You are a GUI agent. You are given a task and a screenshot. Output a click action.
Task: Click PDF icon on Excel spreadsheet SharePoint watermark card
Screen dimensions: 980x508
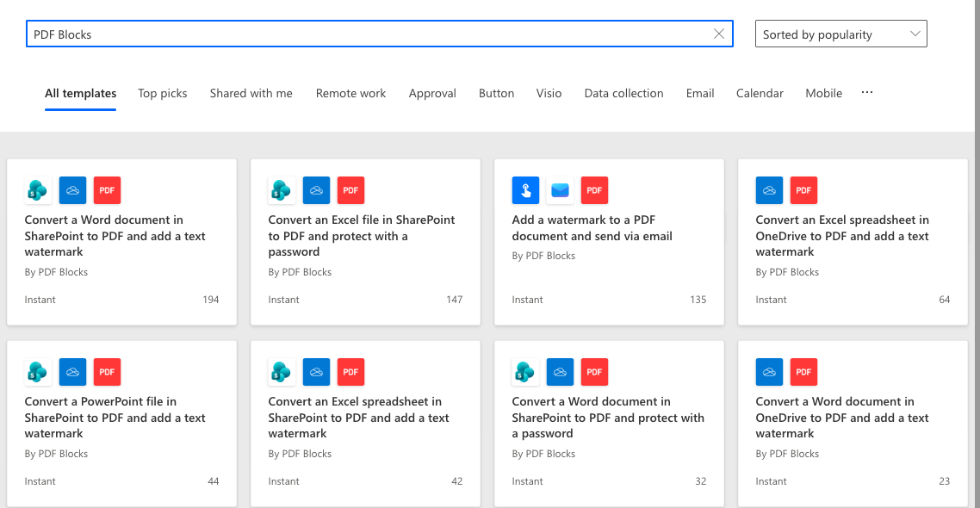click(x=350, y=372)
